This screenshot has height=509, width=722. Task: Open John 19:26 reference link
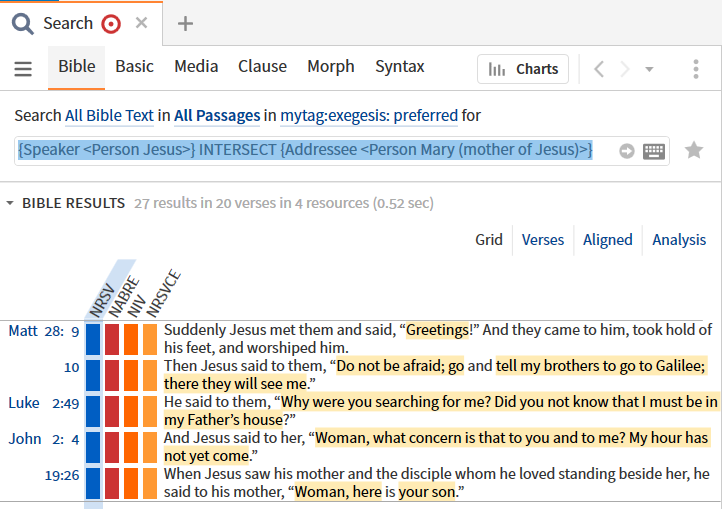pyautogui.click(x=62, y=475)
